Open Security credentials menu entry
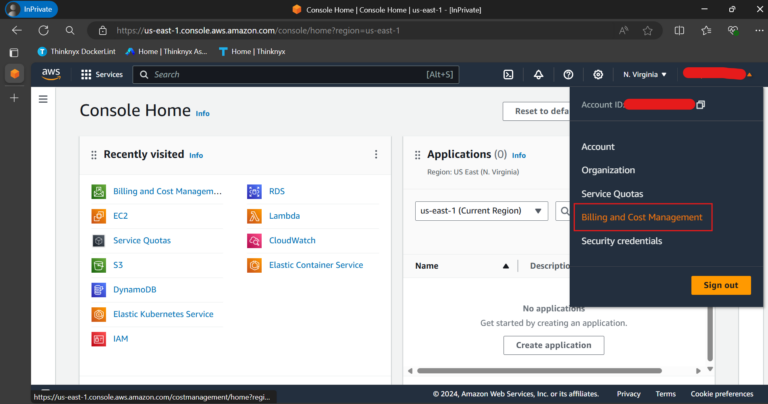Viewport: 768px width, 404px height. 622,241
